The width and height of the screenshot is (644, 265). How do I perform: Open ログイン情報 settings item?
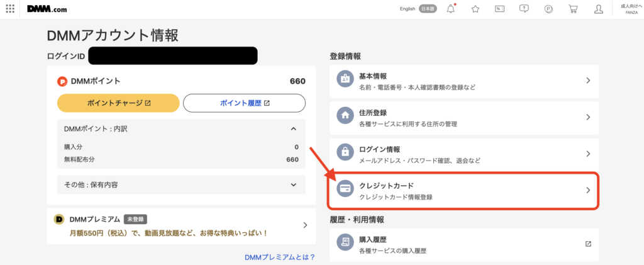(463, 154)
